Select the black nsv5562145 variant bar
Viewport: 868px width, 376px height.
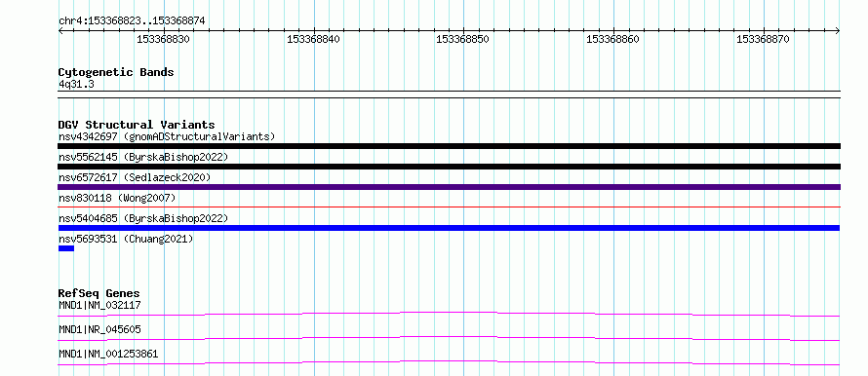pyautogui.click(x=449, y=167)
